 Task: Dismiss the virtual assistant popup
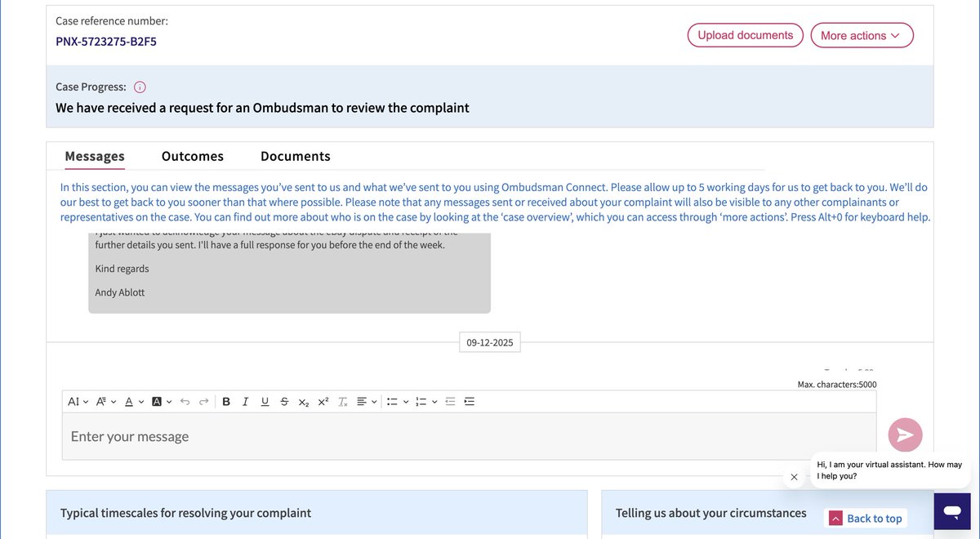(793, 477)
